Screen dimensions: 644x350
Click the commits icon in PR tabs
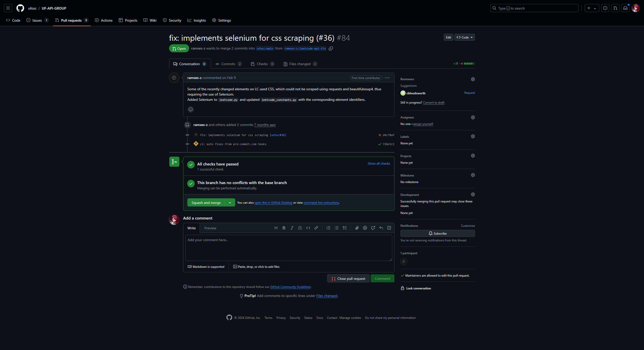(218, 64)
